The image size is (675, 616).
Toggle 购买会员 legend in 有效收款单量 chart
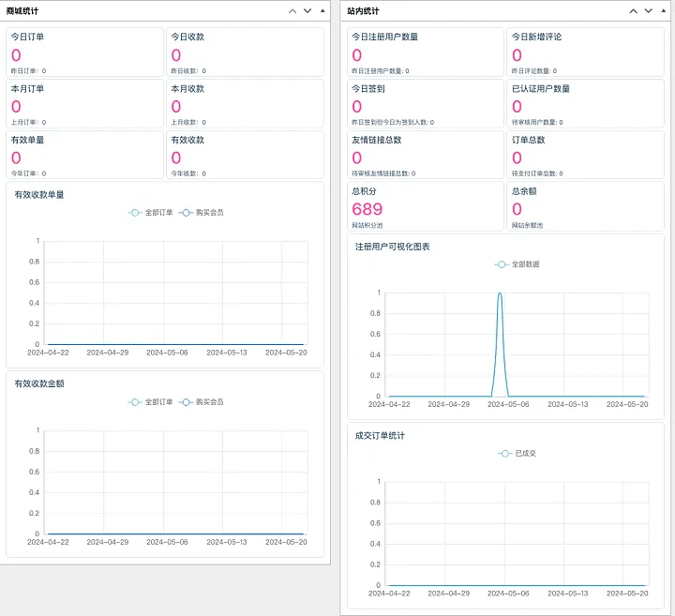click(x=201, y=213)
